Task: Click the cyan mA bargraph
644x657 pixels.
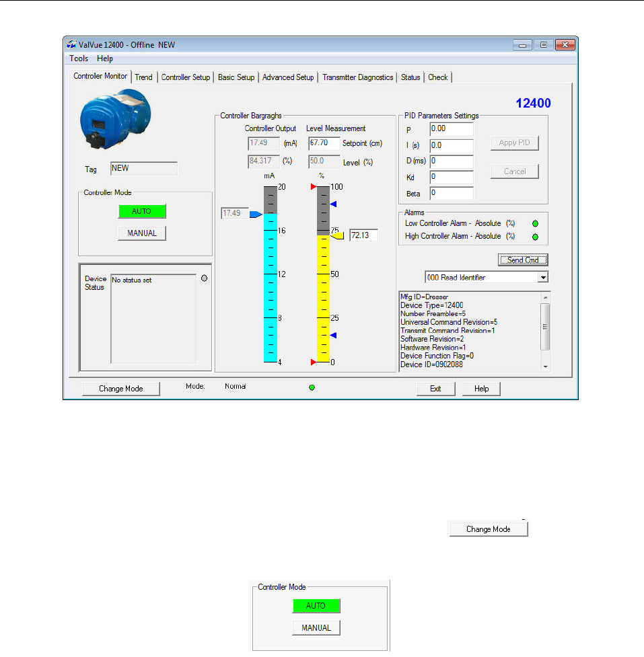Action: pyautogui.click(x=271, y=288)
